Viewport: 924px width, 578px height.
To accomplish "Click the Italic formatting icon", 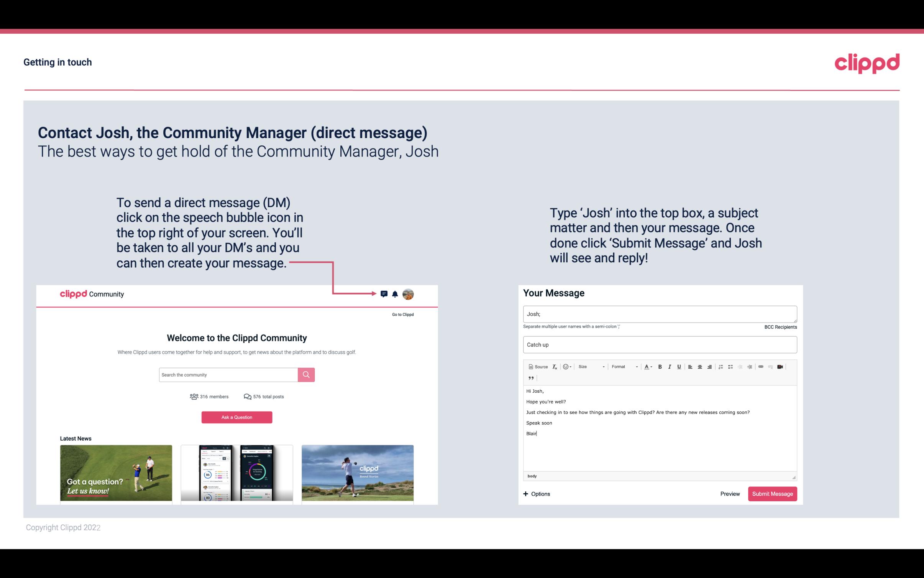I will tap(668, 366).
